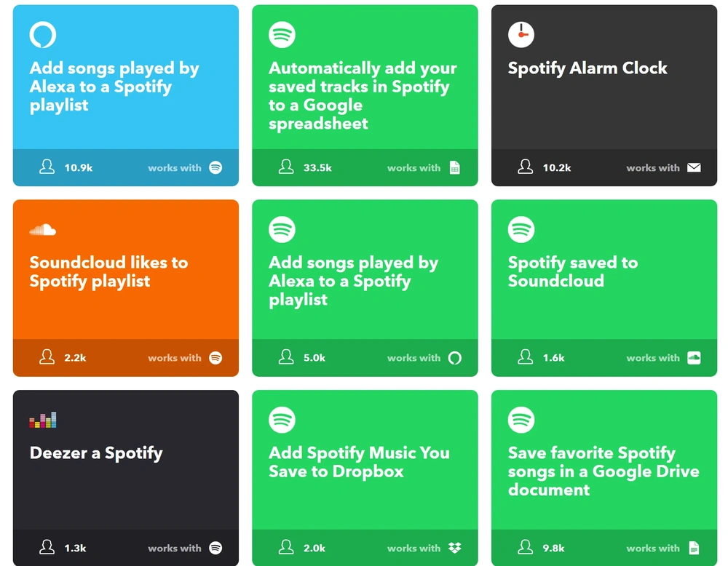Open Spotify saved to Soundcloud applet
Screen dimensions: 728x566
pos(572,272)
